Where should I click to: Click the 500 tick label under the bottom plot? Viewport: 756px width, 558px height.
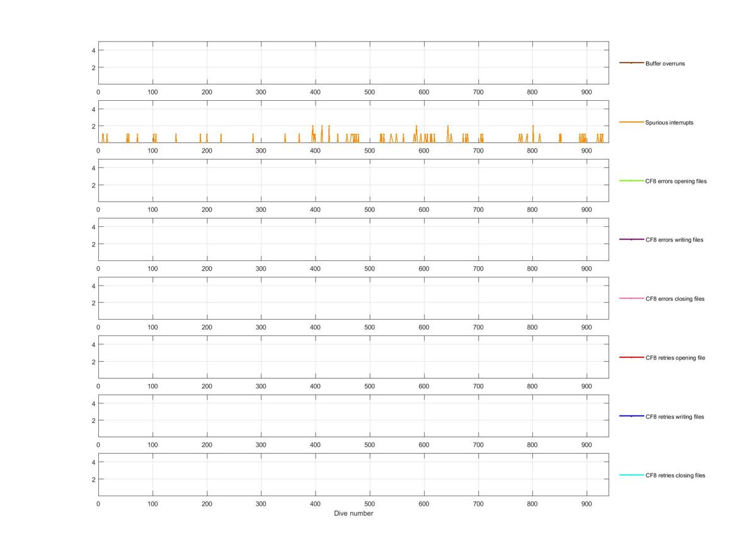pyautogui.click(x=370, y=504)
